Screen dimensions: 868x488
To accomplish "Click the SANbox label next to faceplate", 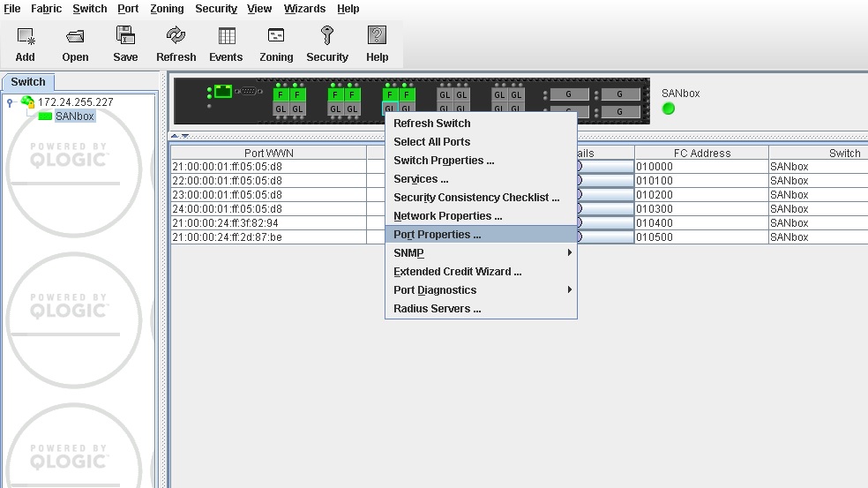I will 680,94.
